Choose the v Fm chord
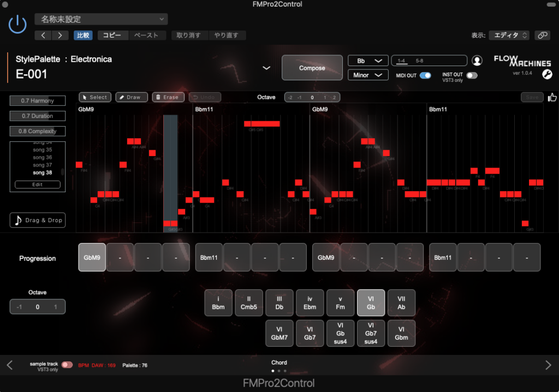The image size is (559, 392). pyautogui.click(x=341, y=303)
